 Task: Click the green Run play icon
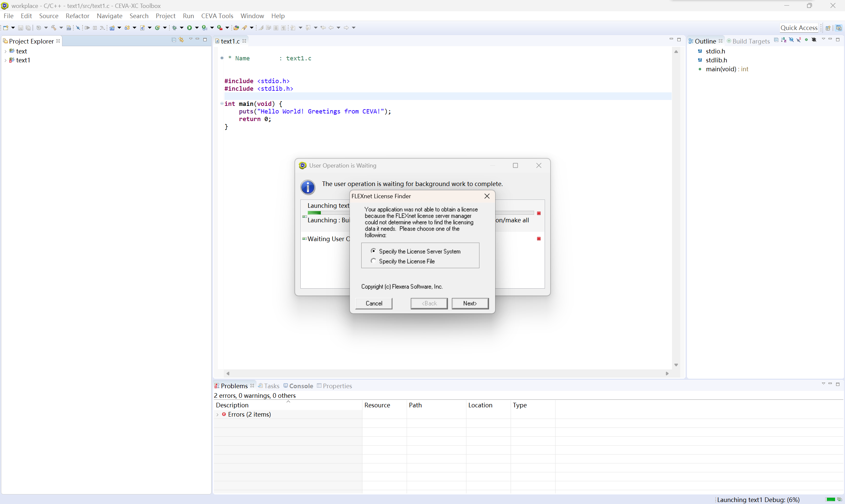point(189,28)
